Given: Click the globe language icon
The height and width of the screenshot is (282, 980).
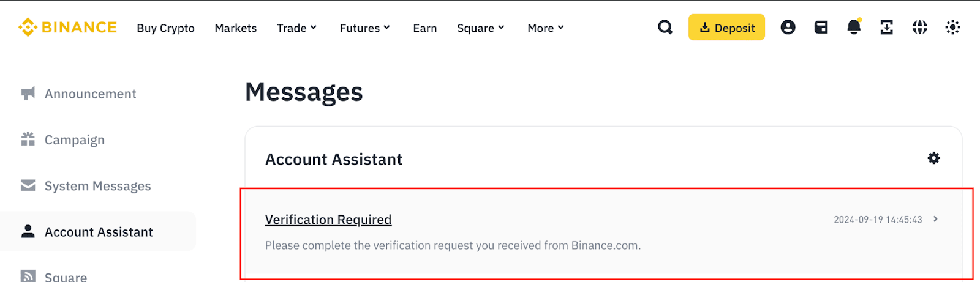Looking at the screenshot, I should tap(919, 28).
